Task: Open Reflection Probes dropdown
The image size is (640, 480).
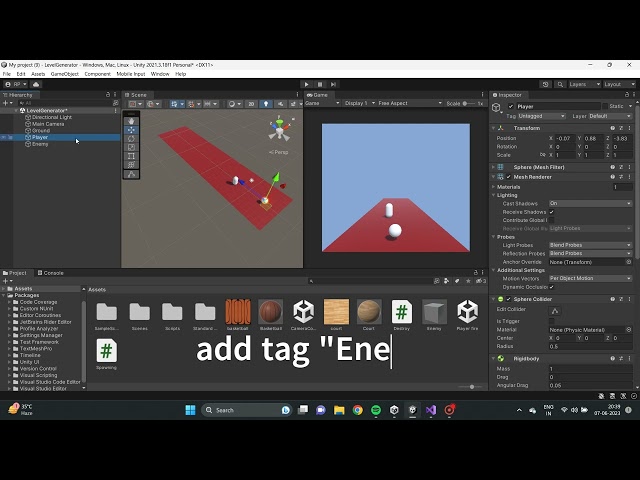Action: coord(590,253)
